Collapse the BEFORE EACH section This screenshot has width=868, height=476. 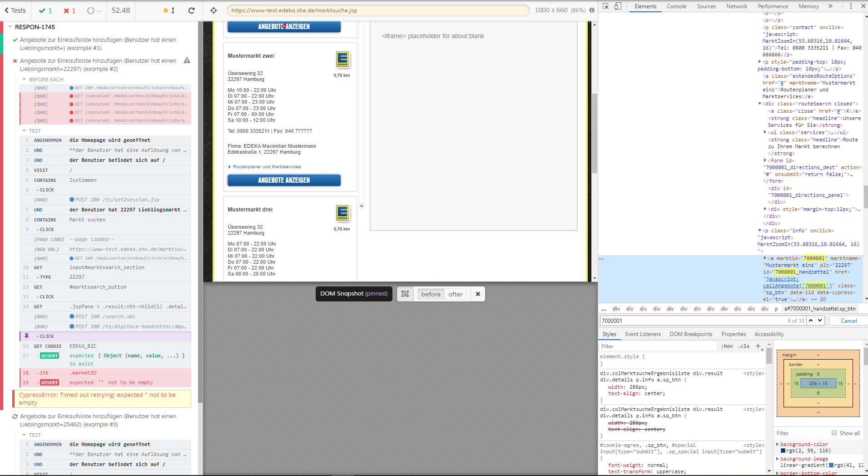[24, 80]
